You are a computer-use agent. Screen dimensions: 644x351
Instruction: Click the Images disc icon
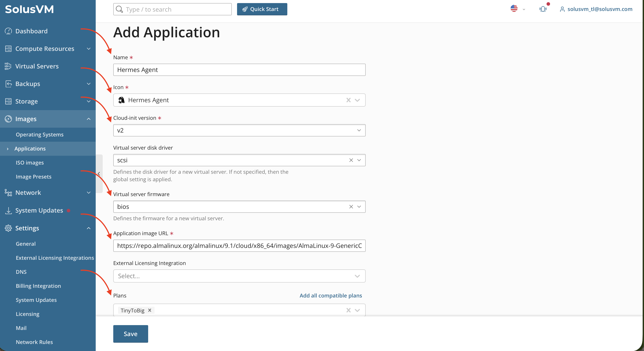[x=8, y=119]
